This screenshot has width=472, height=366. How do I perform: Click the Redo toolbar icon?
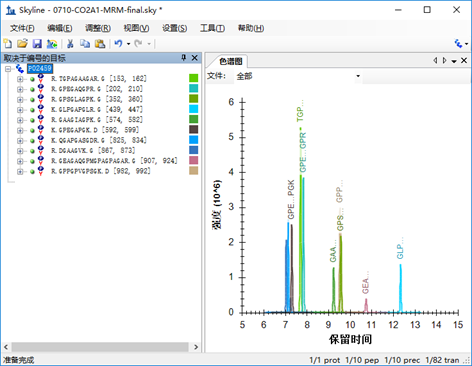click(x=138, y=44)
